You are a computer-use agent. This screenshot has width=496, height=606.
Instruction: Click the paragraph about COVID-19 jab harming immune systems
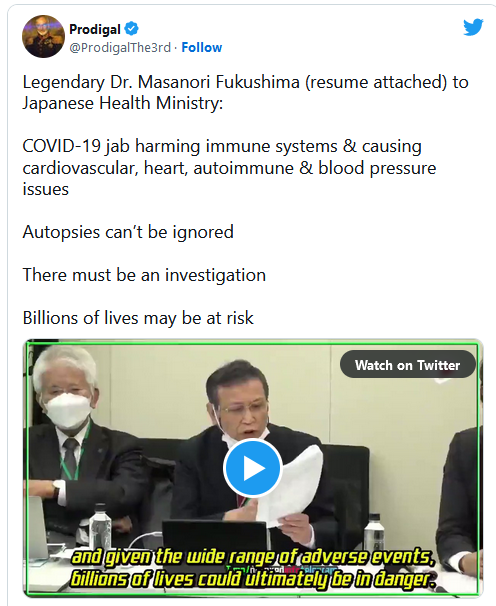[229, 168]
